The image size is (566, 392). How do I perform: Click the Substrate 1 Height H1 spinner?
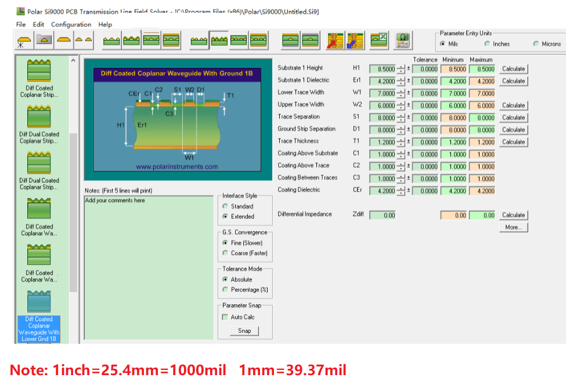tap(401, 69)
